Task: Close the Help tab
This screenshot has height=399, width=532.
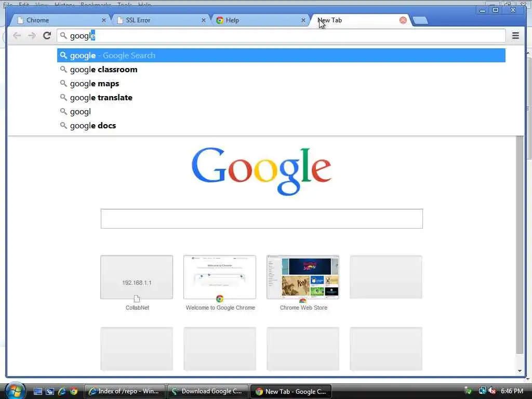Action: tap(303, 20)
